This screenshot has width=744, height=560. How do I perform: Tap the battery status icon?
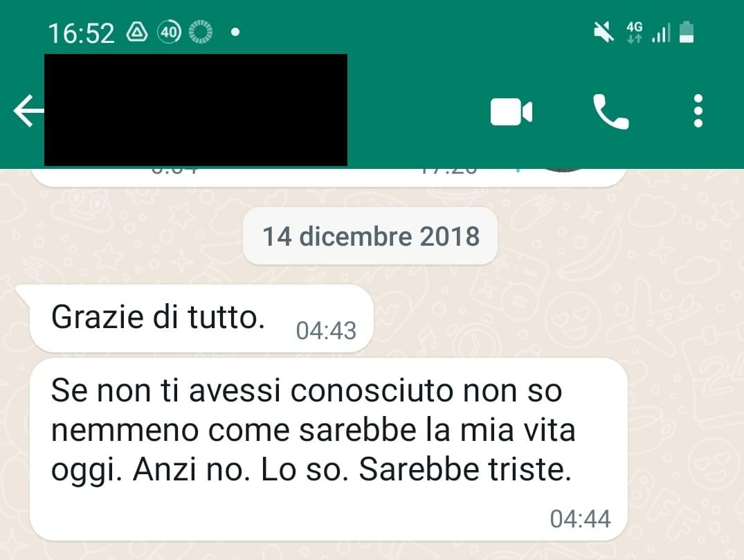click(687, 33)
